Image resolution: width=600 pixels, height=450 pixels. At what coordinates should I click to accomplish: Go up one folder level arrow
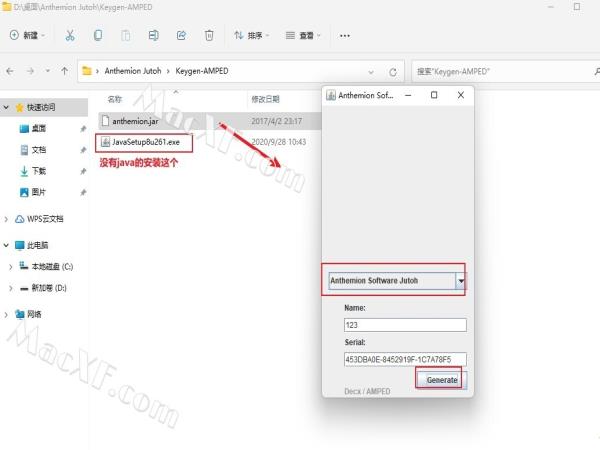(x=65, y=71)
